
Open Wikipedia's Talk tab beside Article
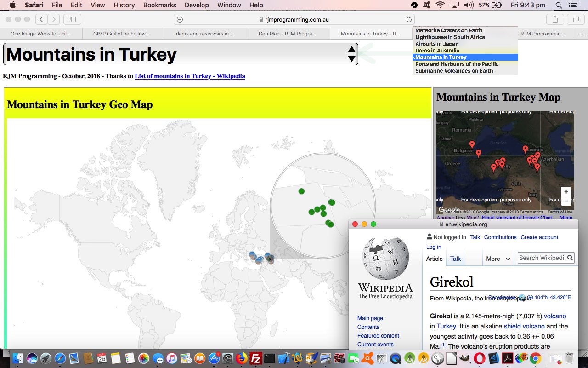click(x=455, y=259)
